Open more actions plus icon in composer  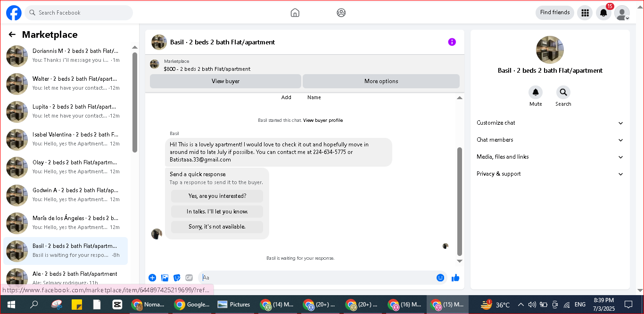coord(152,278)
